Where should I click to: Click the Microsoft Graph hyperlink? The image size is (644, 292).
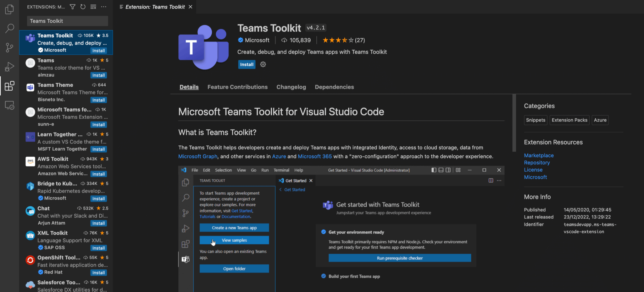click(x=198, y=156)
